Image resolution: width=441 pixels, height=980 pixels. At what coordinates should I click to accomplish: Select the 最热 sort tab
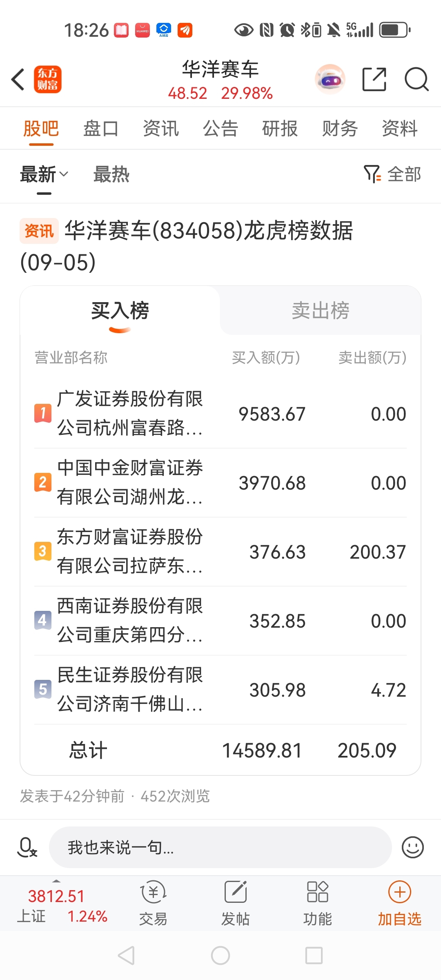[x=111, y=174]
